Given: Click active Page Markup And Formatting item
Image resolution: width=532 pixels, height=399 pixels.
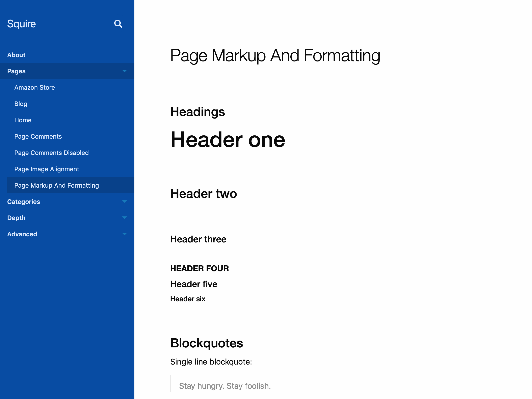Looking at the screenshot, I should tap(56, 185).
